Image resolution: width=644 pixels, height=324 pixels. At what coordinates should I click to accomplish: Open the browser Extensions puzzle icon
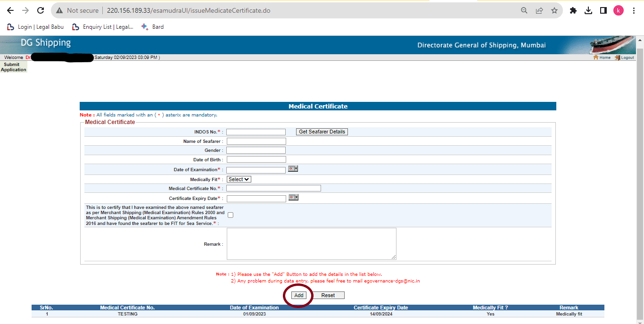pos(573,10)
